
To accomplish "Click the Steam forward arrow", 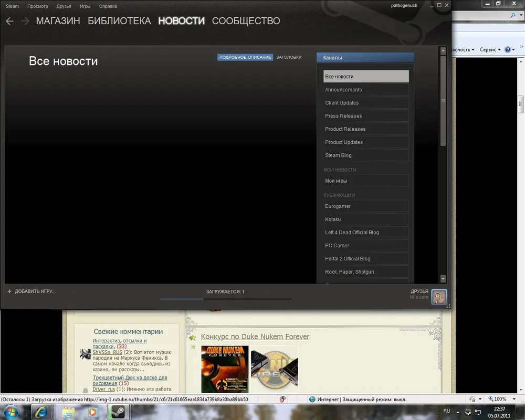I will click(25, 21).
